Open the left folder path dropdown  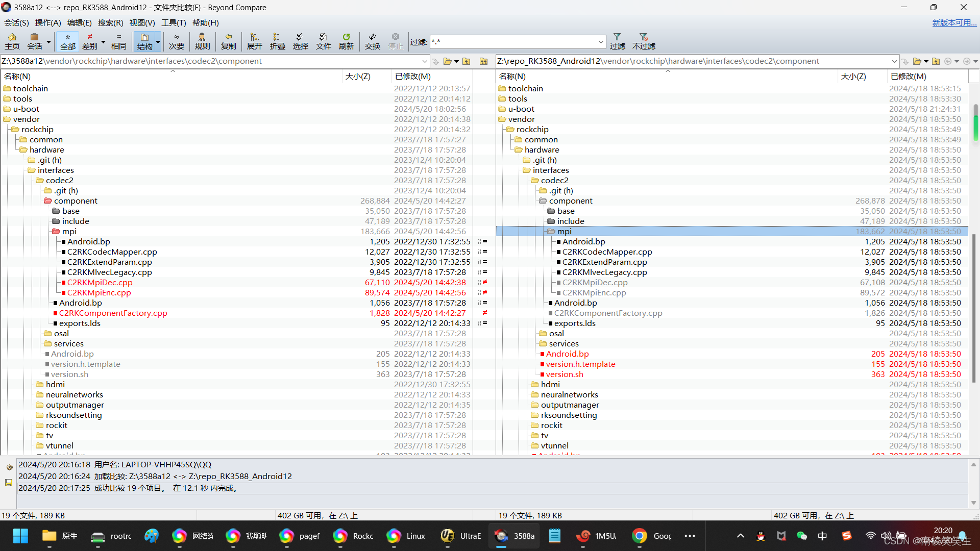[x=425, y=61]
